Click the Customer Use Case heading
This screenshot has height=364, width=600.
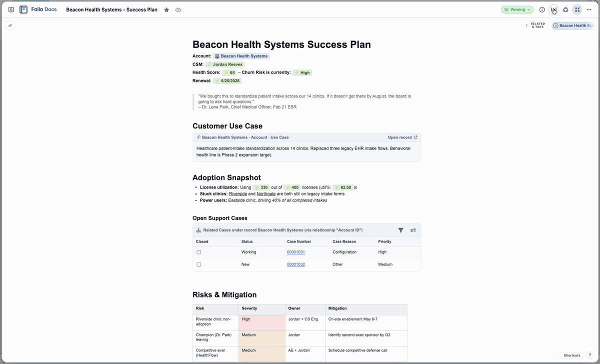(x=227, y=126)
